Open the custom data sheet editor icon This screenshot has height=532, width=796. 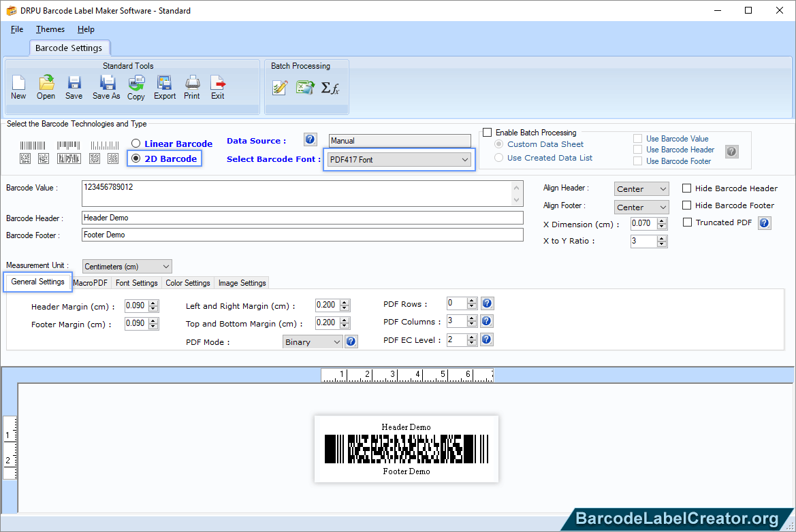(x=279, y=87)
